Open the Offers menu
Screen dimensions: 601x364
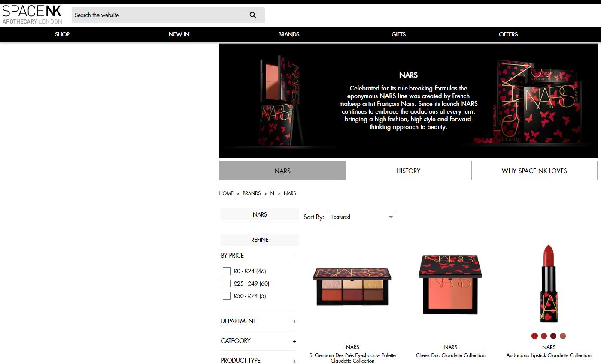[508, 34]
